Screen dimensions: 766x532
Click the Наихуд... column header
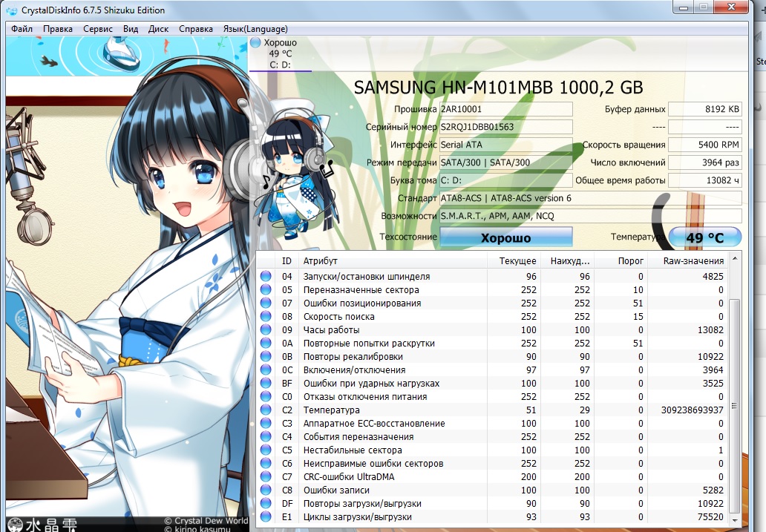click(x=566, y=261)
